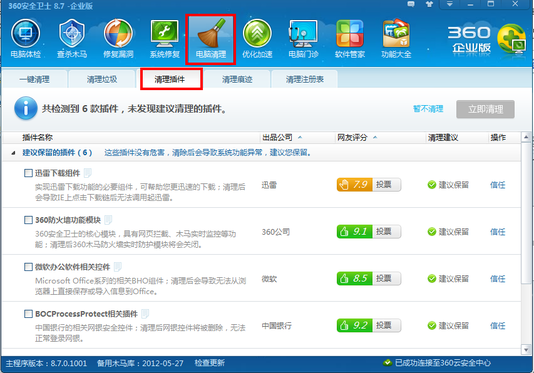Switch to 清理垃圾 tab
Screen dimensions: 534x373
click(x=102, y=79)
